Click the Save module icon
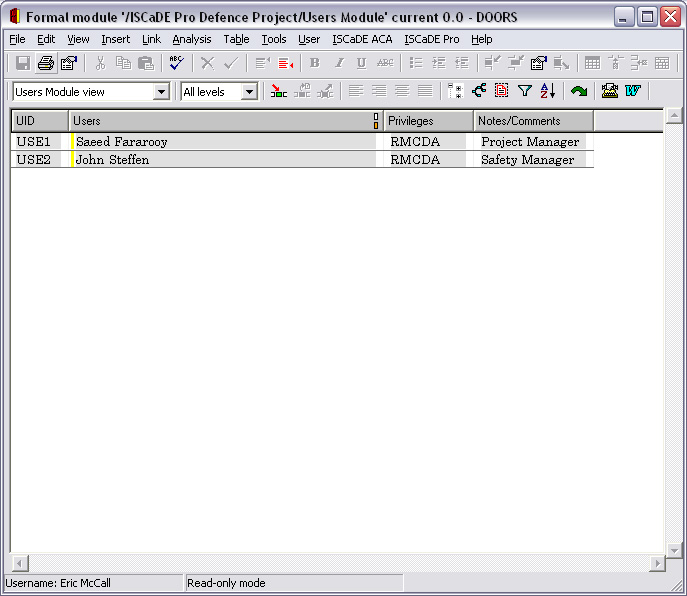 pyautogui.click(x=23, y=63)
